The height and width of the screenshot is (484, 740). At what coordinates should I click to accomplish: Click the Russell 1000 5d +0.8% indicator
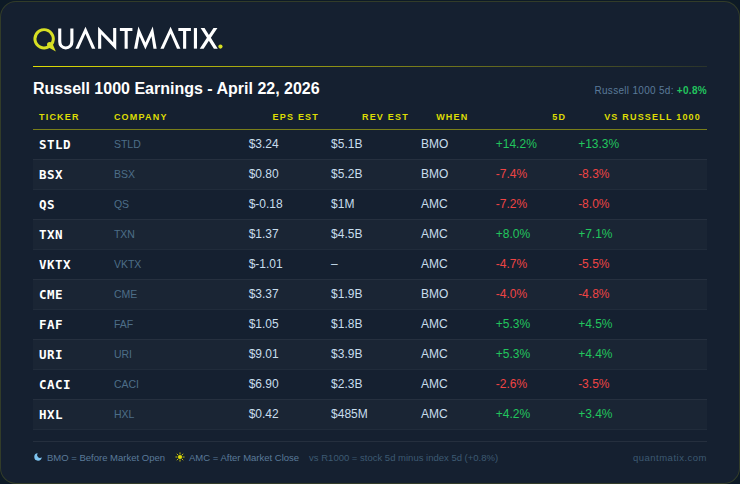tap(650, 90)
